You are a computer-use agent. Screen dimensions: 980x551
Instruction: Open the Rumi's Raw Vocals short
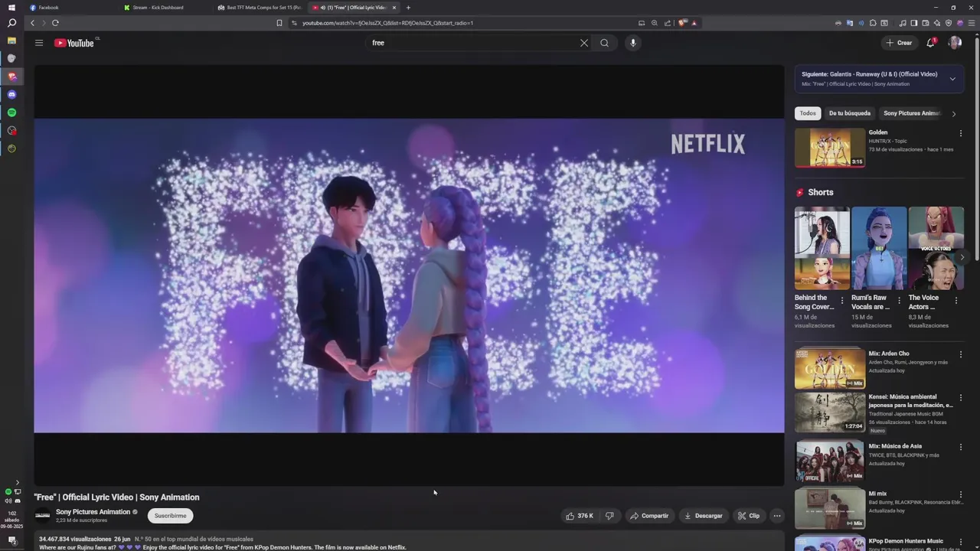click(878, 248)
